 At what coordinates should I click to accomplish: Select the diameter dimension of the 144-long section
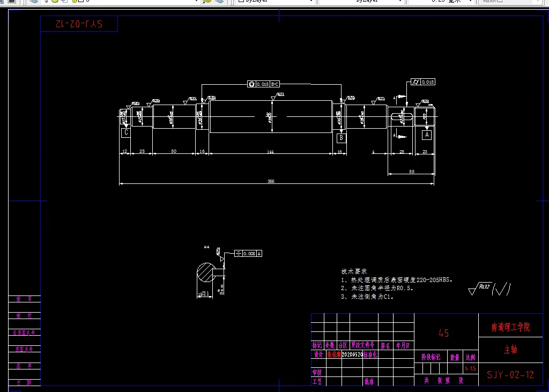pyautogui.click(x=270, y=117)
